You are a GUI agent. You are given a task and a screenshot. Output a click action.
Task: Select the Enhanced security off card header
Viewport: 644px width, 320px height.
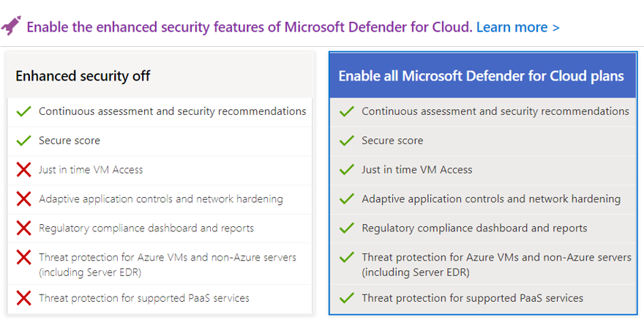(160, 76)
